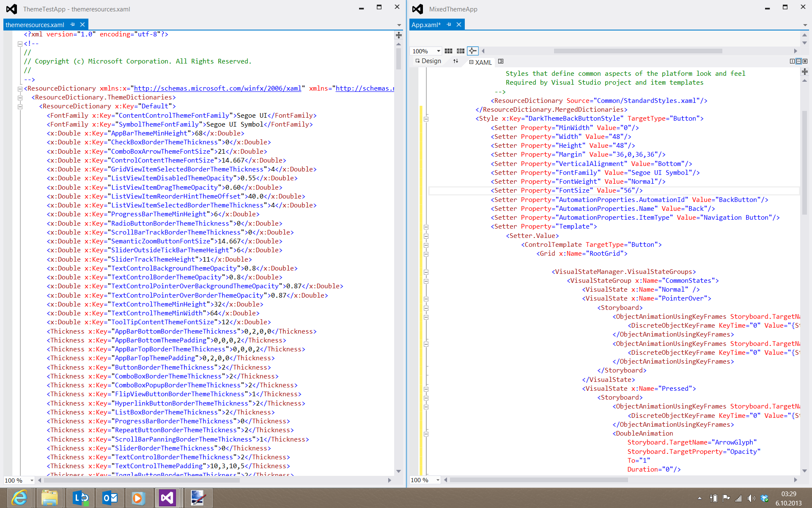The height and width of the screenshot is (508, 812).
Task: Switch to horizontal split view
Action: tap(798, 61)
